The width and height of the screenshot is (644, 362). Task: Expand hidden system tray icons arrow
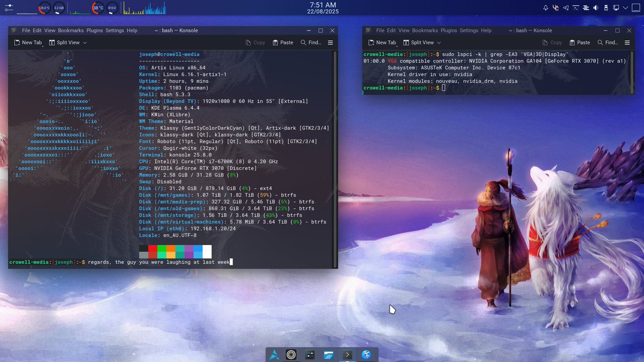click(x=626, y=8)
